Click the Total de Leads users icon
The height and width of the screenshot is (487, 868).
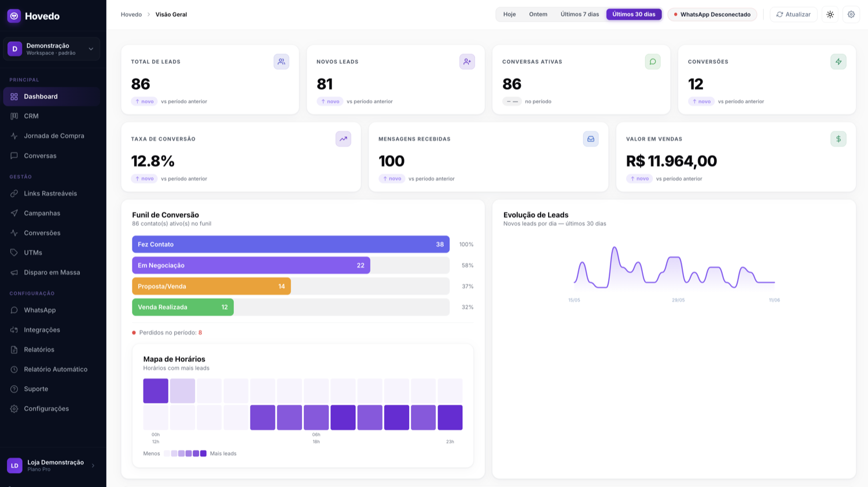click(281, 61)
